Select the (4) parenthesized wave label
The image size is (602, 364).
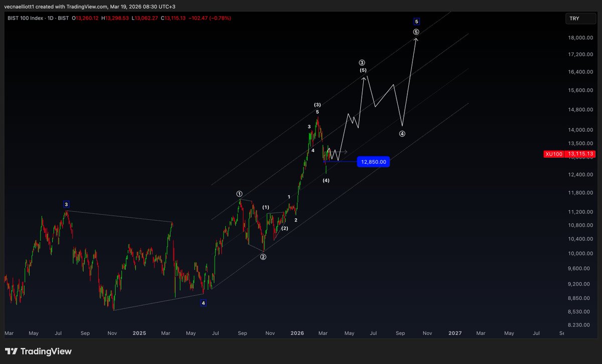point(326,180)
